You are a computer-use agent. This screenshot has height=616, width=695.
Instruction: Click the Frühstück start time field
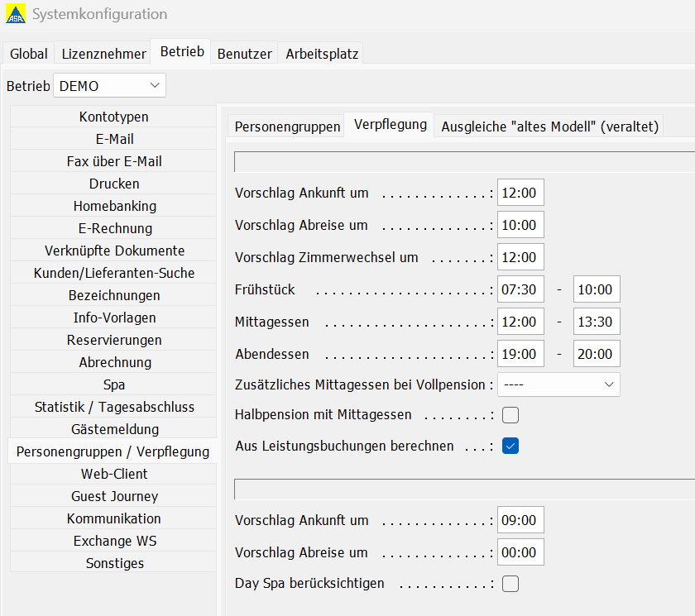tap(520, 289)
